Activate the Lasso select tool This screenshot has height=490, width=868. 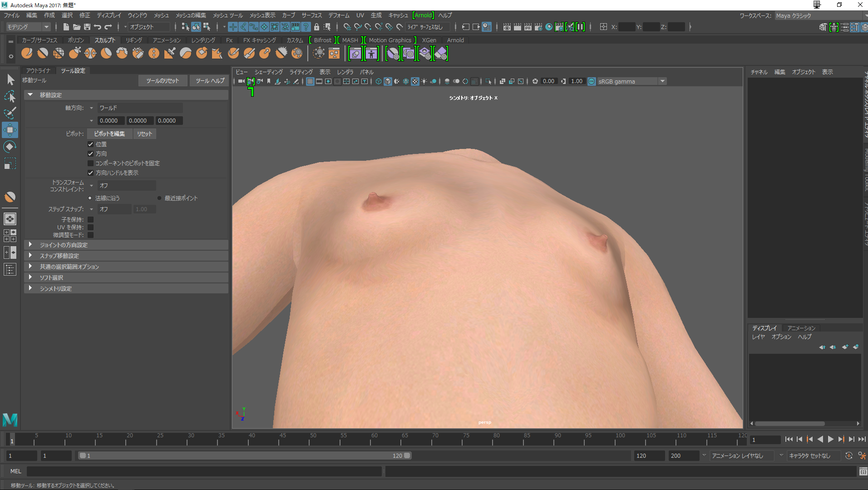coord(10,96)
